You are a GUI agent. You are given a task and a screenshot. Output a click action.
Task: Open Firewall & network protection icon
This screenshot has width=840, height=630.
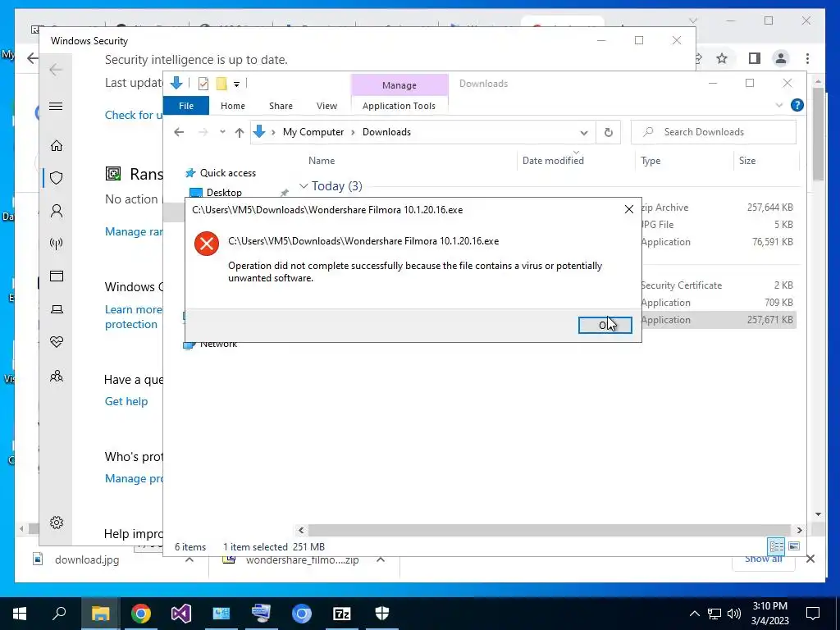click(x=57, y=244)
